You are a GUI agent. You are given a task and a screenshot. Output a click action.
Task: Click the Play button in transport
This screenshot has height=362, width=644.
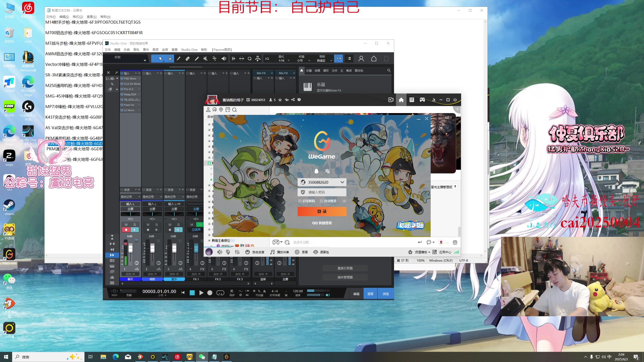(x=201, y=293)
